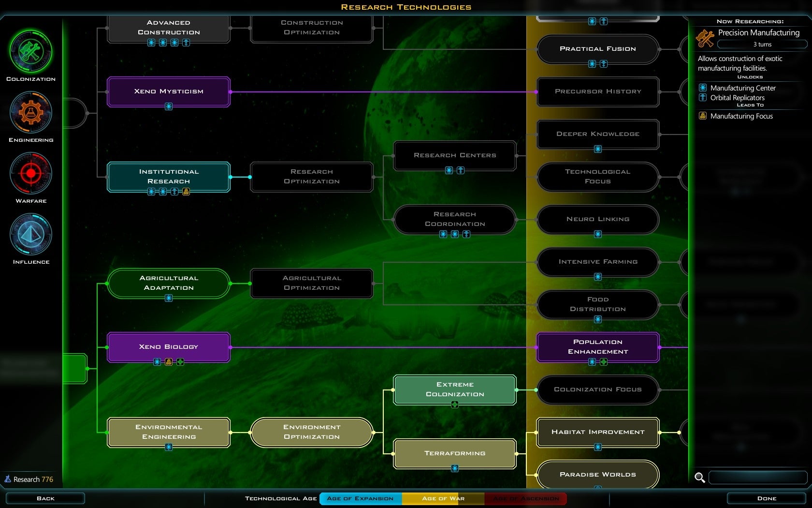Screen dimensions: 812x508
Task: Select the Age of Expansion tab
Action: (x=361, y=498)
